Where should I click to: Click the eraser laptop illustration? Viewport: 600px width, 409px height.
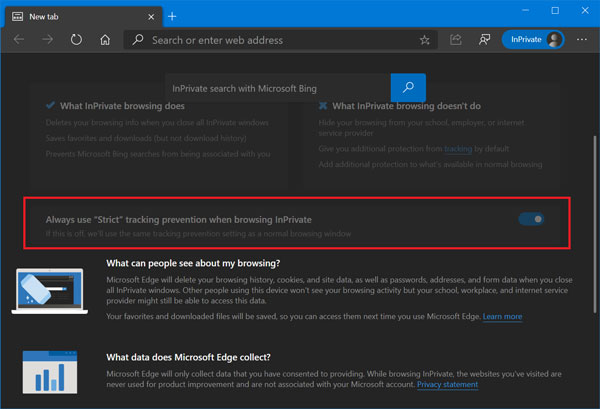pyautogui.click(x=50, y=291)
